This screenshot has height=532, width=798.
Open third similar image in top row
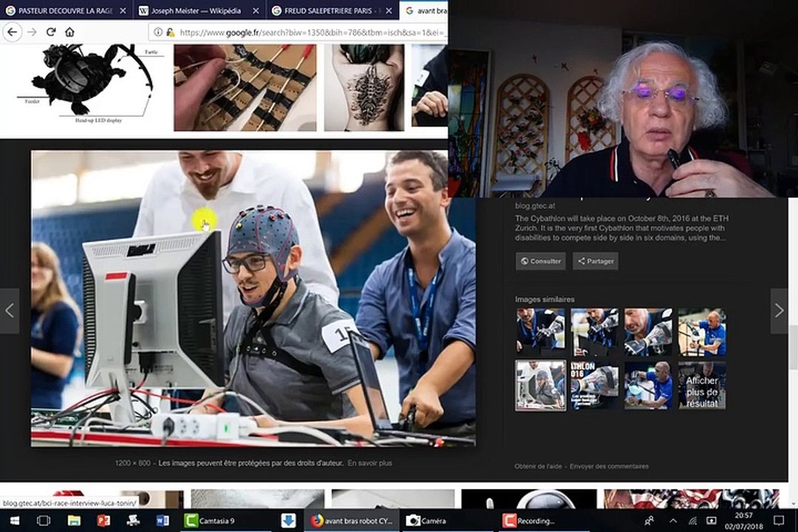(x=648, y=332)
